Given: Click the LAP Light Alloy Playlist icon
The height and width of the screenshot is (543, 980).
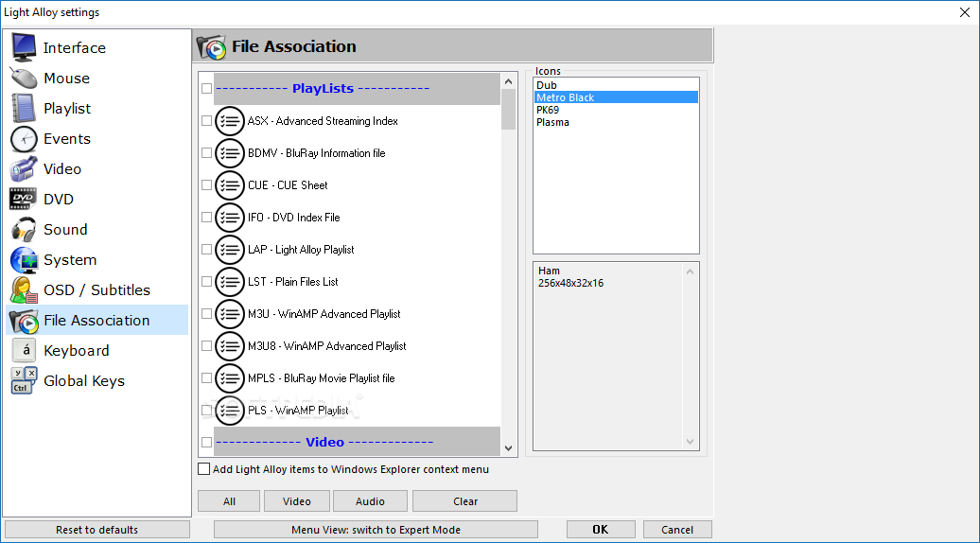Looking at the screenshot, I should click(229, 250).
